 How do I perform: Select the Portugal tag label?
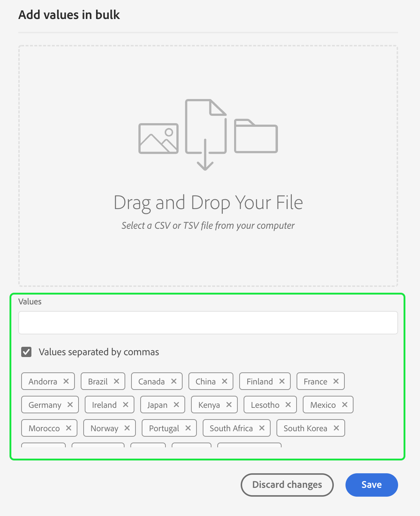coord(164,428)
